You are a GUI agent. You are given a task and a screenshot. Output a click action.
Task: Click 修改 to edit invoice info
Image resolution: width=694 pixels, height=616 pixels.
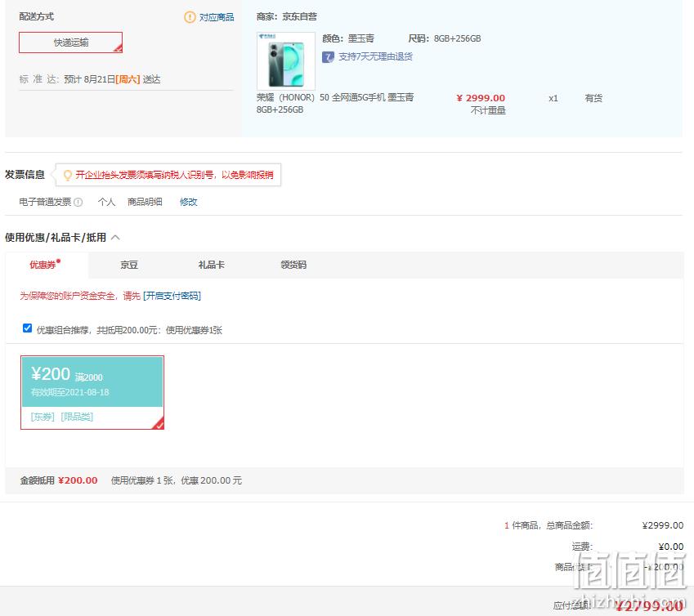(x=188, y=202)
